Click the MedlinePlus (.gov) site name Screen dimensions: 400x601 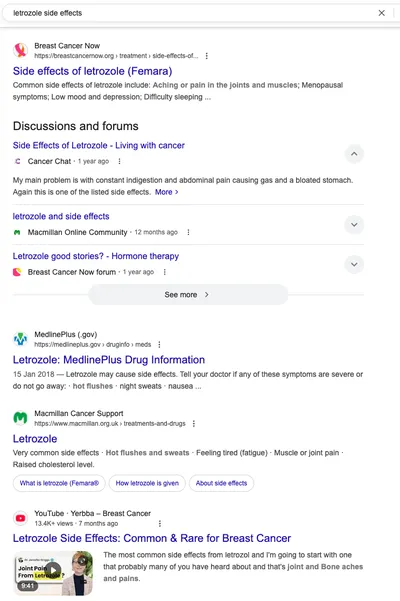click(66, 335)
